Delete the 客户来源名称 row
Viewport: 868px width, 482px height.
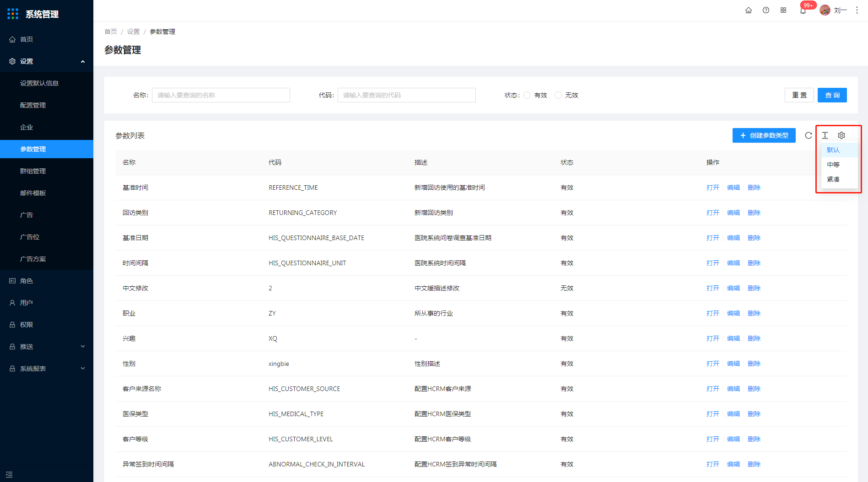tap(754, 389)
